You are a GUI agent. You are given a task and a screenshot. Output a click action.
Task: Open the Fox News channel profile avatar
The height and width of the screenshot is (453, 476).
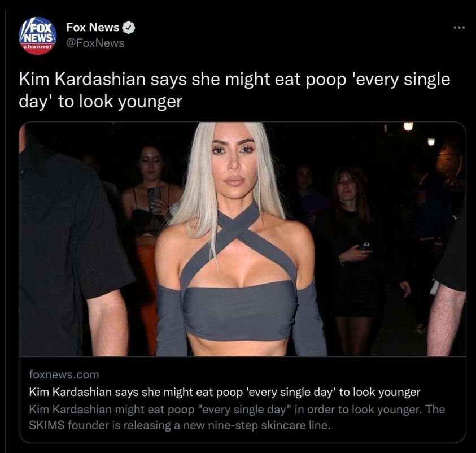point(38,36)
